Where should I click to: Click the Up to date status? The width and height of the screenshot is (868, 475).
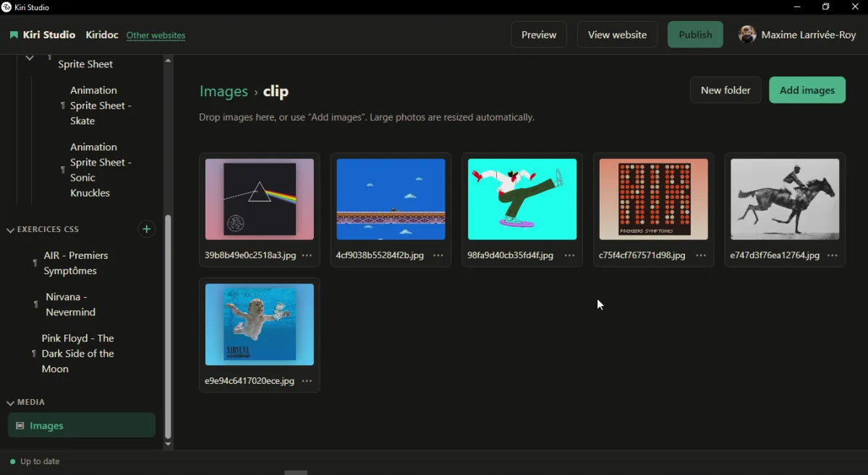35,461
